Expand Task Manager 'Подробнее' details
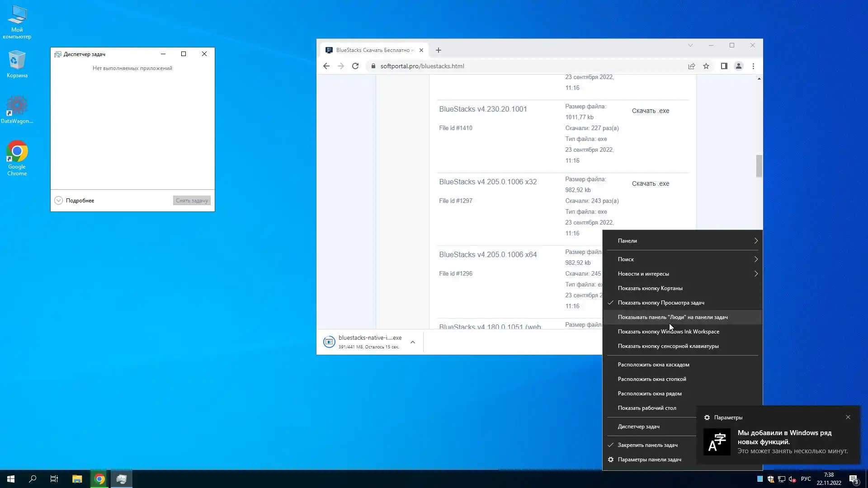 tap(75, 201)
